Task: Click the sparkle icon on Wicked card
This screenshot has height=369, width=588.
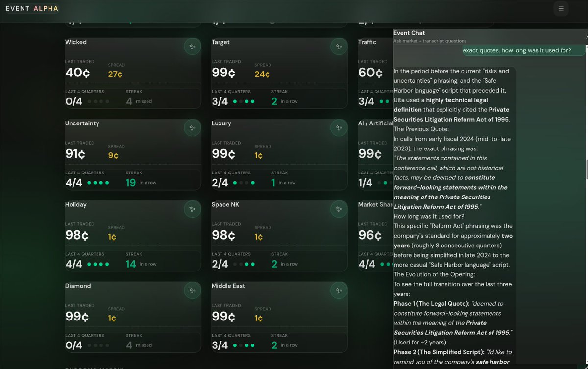Action: click(x=192, y=47)
